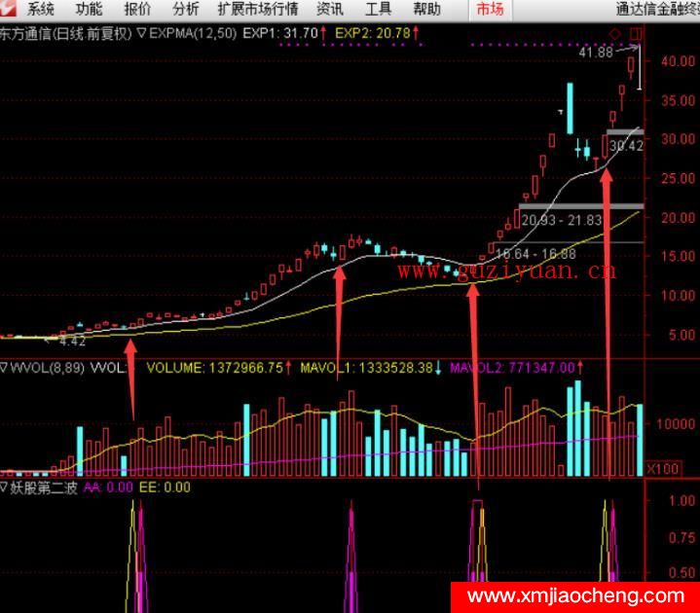The image size is (700, 613).
Task: Open the 扩展市场行情 menu
Action: tap(258, 10)
